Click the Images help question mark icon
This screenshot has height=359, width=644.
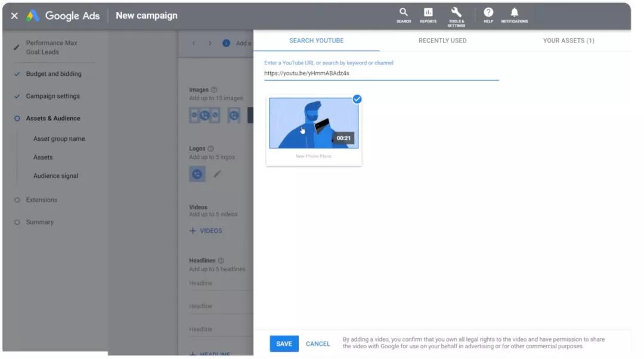pyautogui.click(x=214, y=89)
